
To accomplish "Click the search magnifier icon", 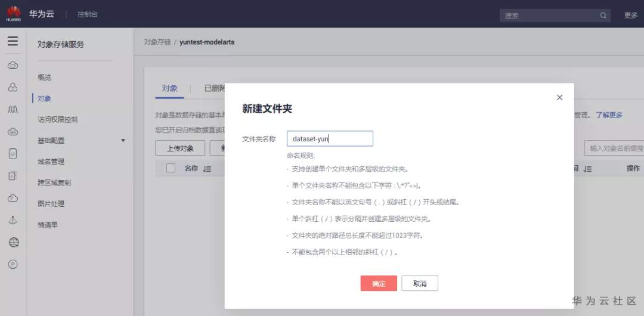I will 603,16.
